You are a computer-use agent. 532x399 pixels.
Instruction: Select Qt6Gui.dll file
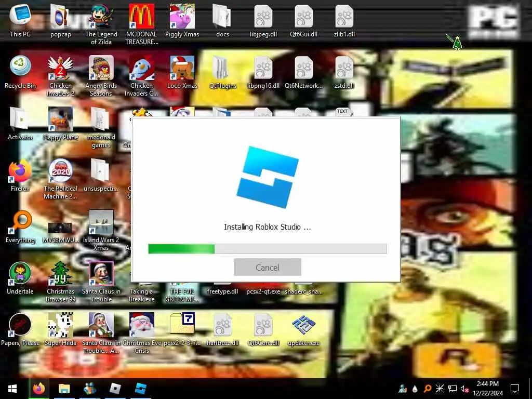tap(303, 20)
